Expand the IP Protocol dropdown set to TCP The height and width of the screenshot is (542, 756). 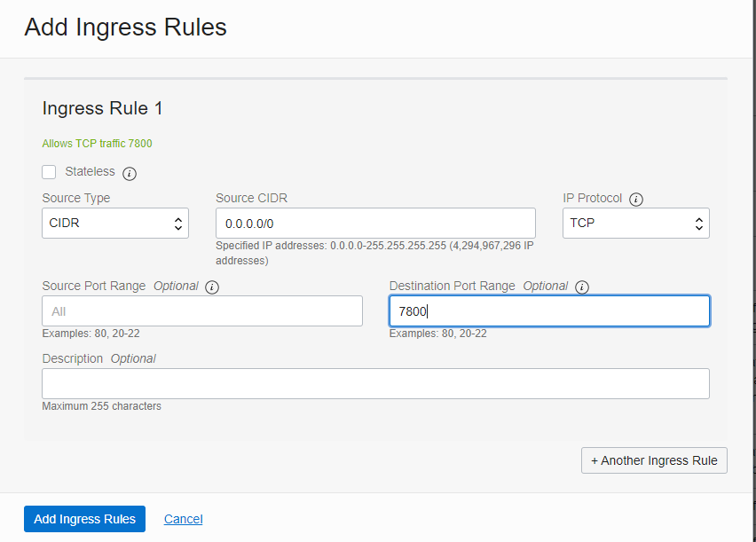[635, 223]
